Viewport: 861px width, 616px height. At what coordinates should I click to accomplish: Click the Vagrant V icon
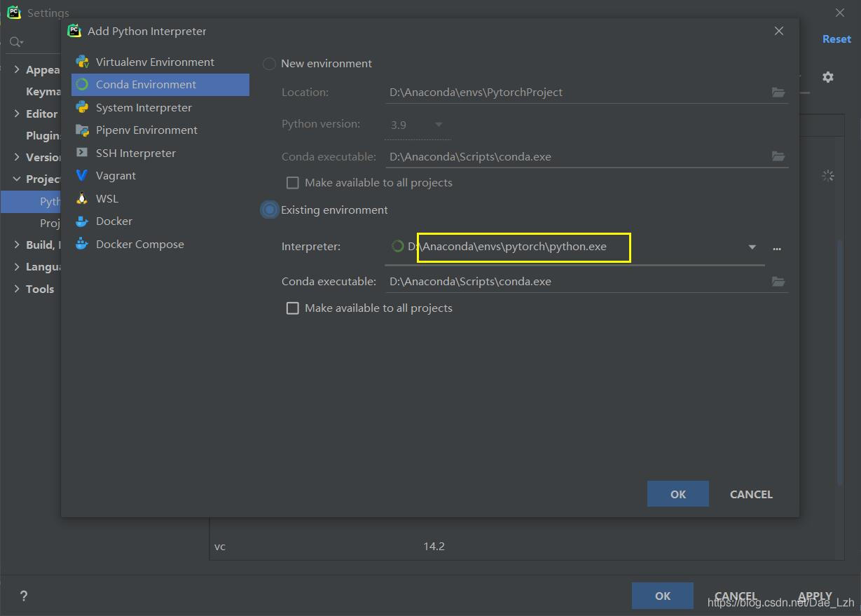(83, 175)
